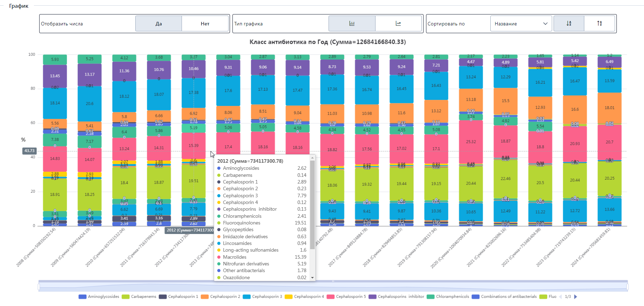
Task: Set show numbers to Нет
Action: pyautogui.click(x=205, y=24)
